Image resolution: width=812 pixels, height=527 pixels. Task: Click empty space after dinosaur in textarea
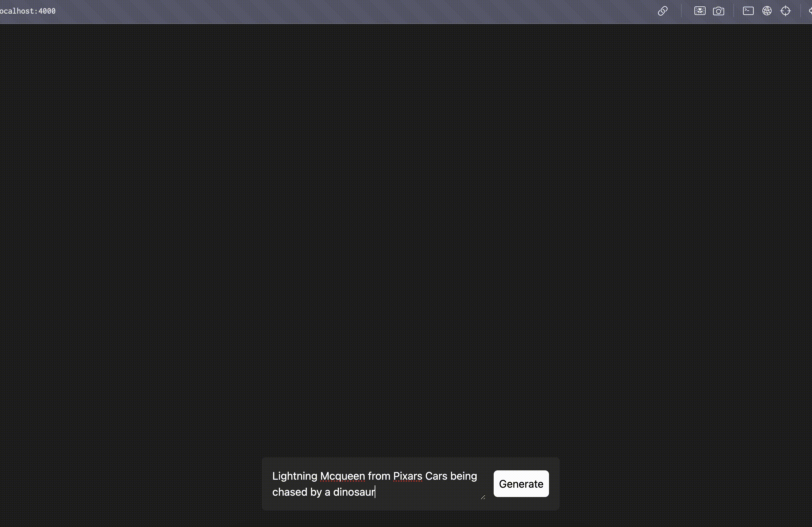click(426, 492)
